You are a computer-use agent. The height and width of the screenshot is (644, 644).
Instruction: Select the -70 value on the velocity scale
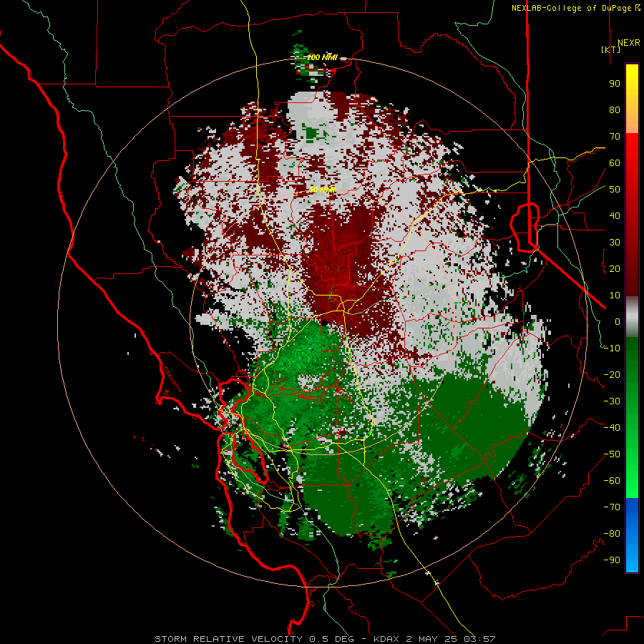[612, 507]
